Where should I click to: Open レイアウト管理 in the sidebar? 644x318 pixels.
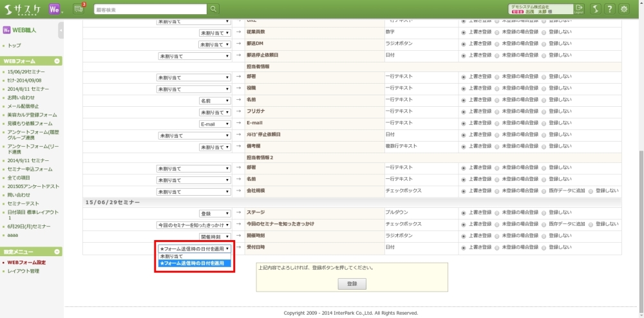23,271
